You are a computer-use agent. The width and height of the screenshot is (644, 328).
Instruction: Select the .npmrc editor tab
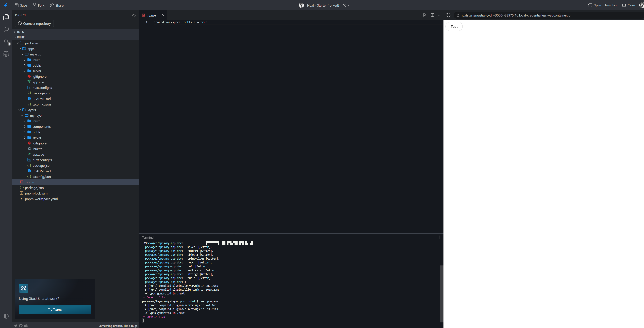click(x=152, y=15)
